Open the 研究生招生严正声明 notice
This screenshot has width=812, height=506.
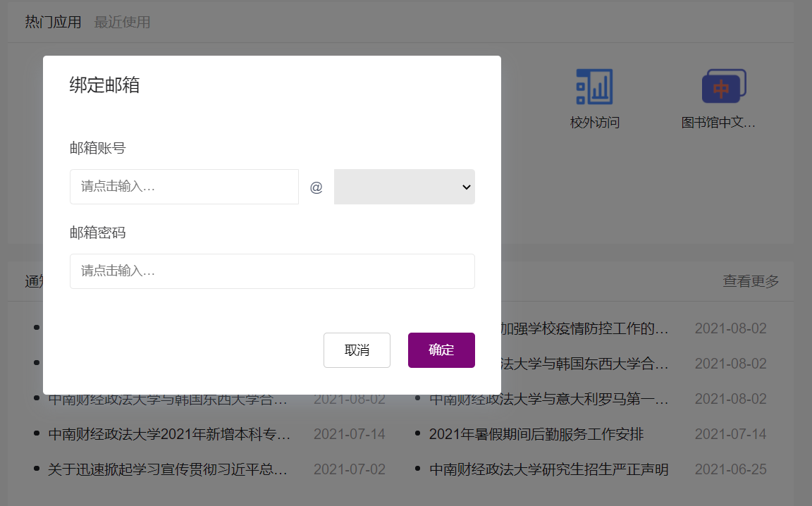[548, 469]
